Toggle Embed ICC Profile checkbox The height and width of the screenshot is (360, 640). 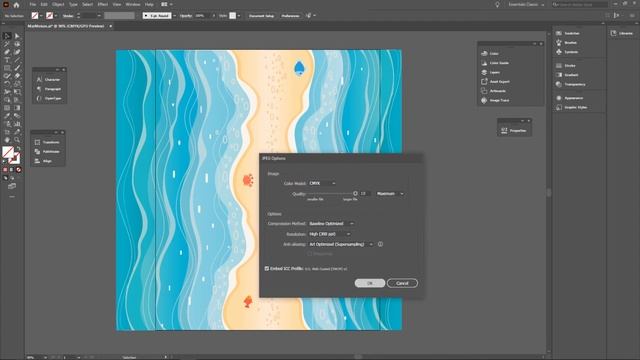[267, 269]
